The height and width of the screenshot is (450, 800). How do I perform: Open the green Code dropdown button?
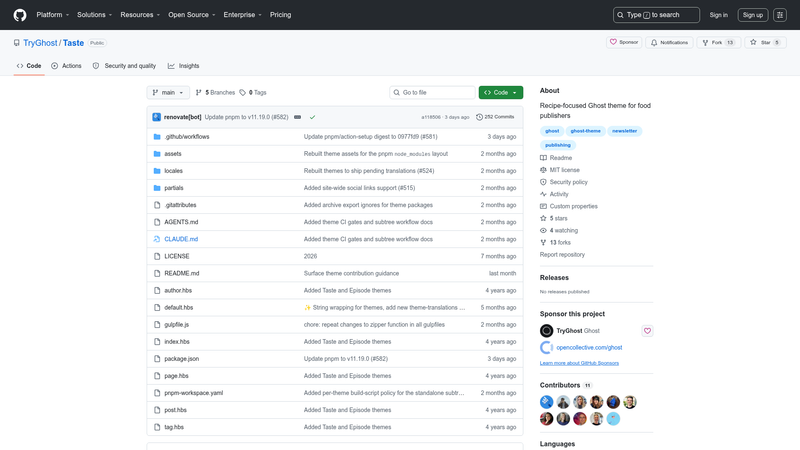501,92
